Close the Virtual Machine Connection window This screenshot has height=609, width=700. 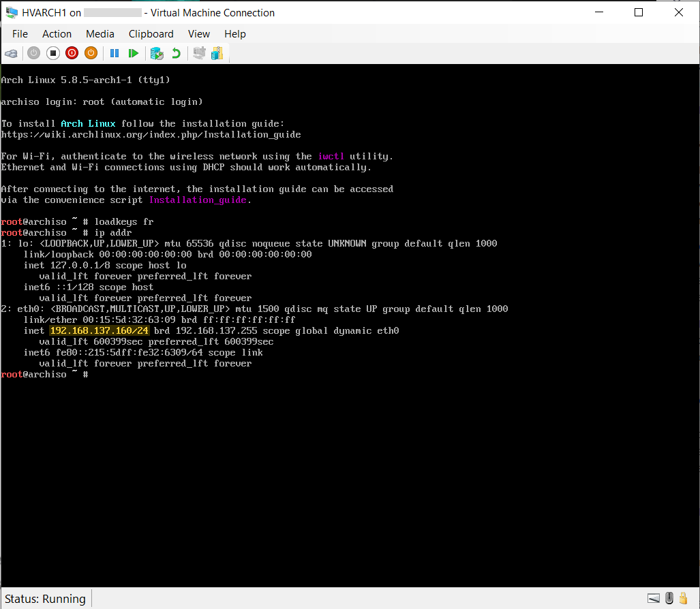[679, 12]
